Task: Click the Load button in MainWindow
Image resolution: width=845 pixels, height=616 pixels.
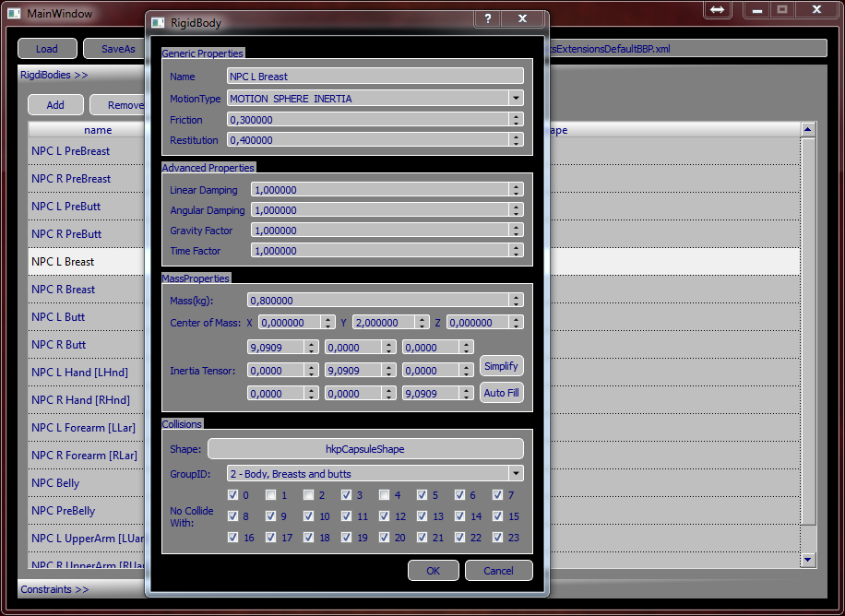Action: coord(47,49)
